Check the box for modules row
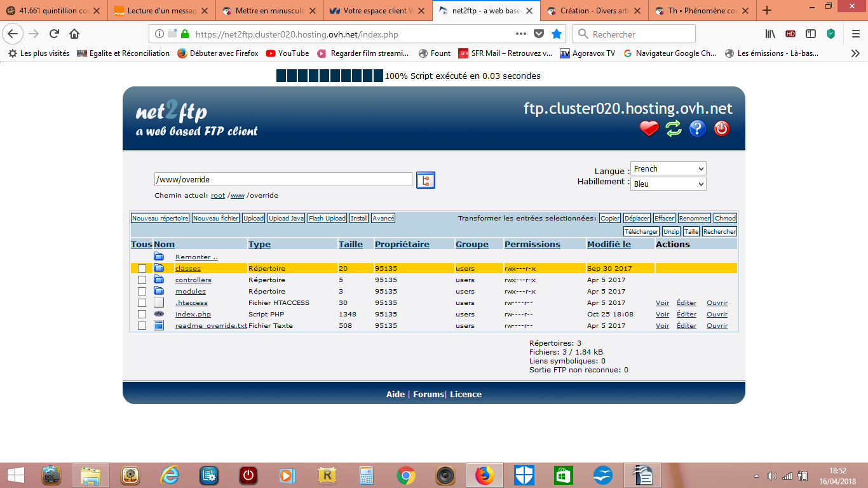The height and width of the screenshot is (488, 868). (x=142, y=291)
